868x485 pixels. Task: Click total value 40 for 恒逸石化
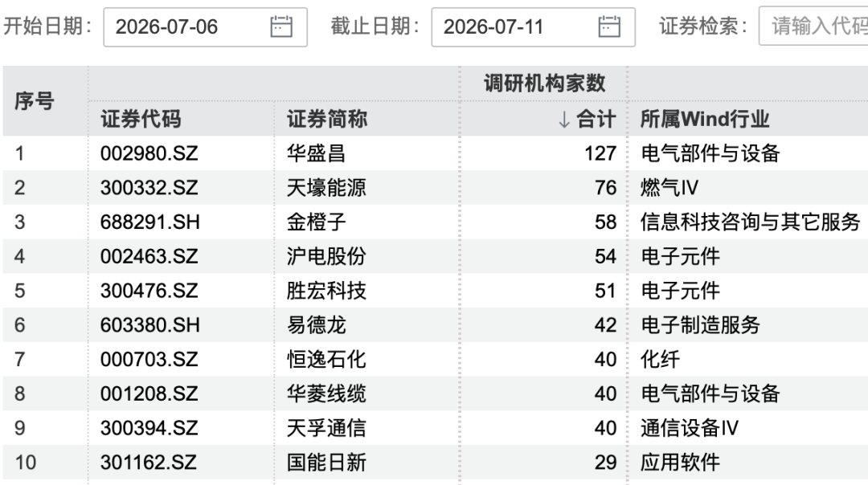point(606,359)
